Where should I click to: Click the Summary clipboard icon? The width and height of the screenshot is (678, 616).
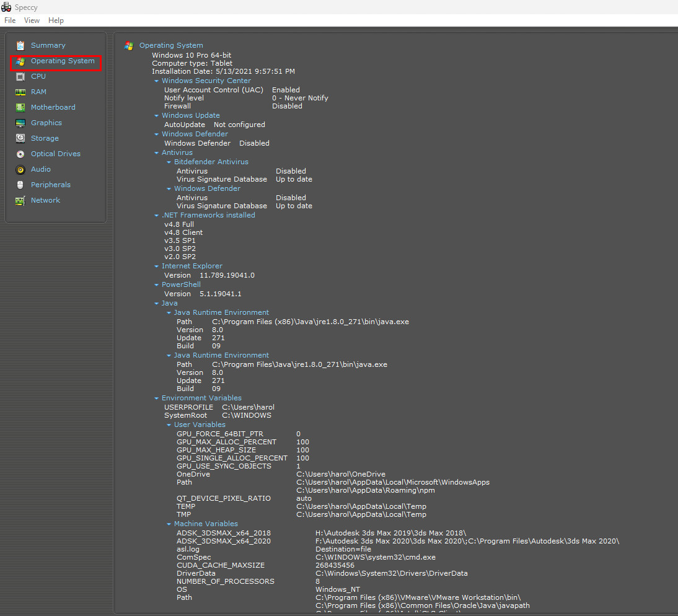20,45
